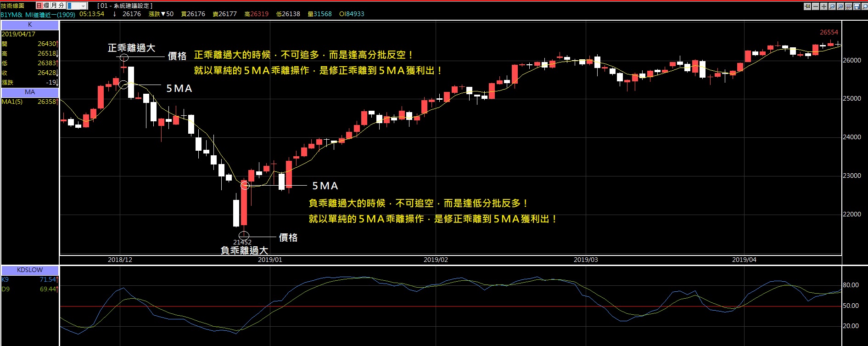Zoom in with the magnifier plus icon
Viewport: 868px width, 346px height.
840,6
